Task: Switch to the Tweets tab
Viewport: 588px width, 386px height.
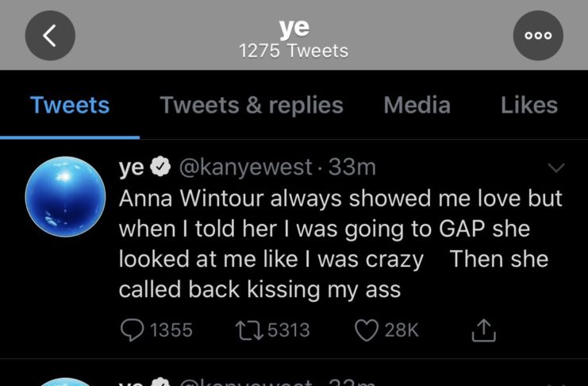Action: pyautogui.click(x=70, y=105)
